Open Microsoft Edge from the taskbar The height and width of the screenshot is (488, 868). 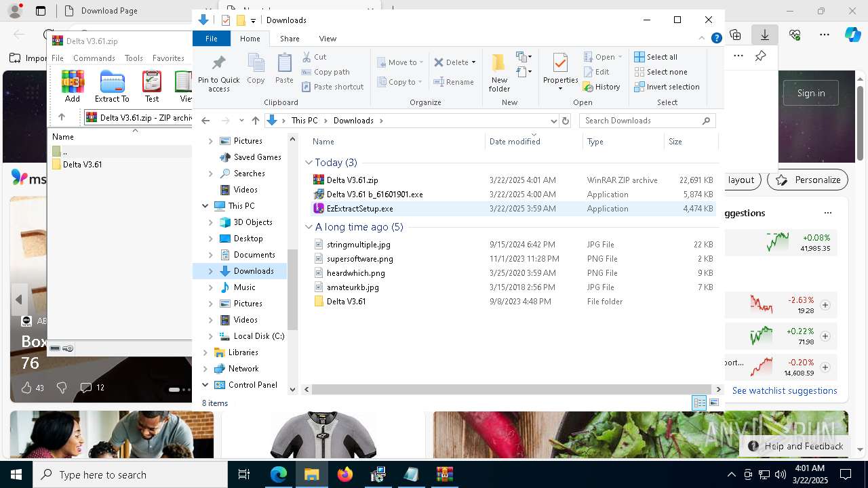tap(278, 474)
